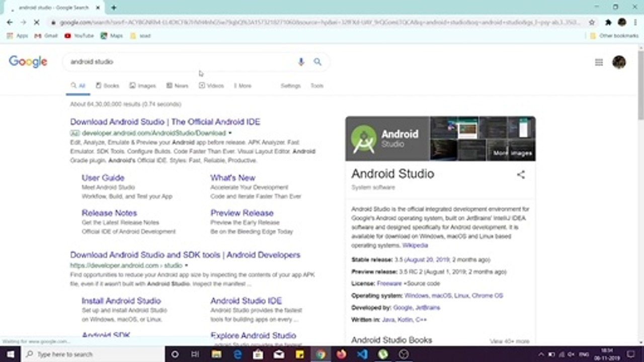
Task: Open the Android Studio IDE sitelink
Action: tap(246, 301)
